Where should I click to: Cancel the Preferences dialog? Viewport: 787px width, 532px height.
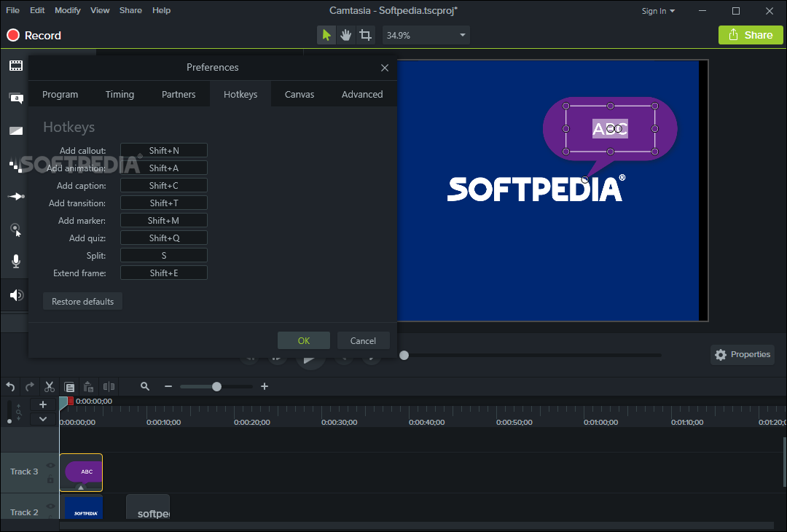coord(363,340)
